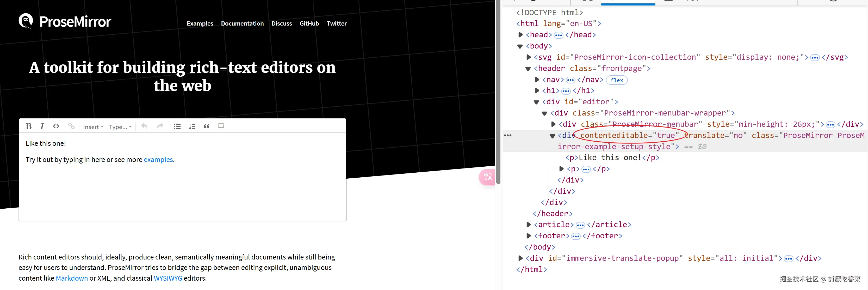Click the add link chain icon
Image resolution: width=868 pixels, height=290 pixels.
point(71,126)
